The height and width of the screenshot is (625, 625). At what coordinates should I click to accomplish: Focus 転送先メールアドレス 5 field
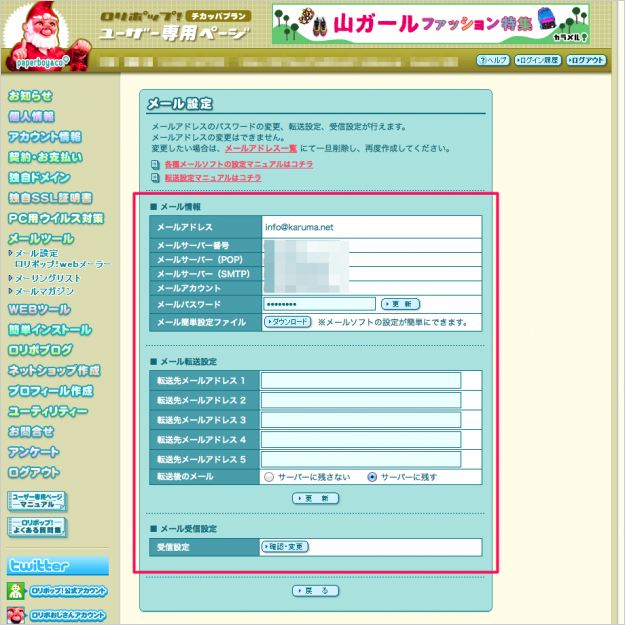click(x=361, y=460)
